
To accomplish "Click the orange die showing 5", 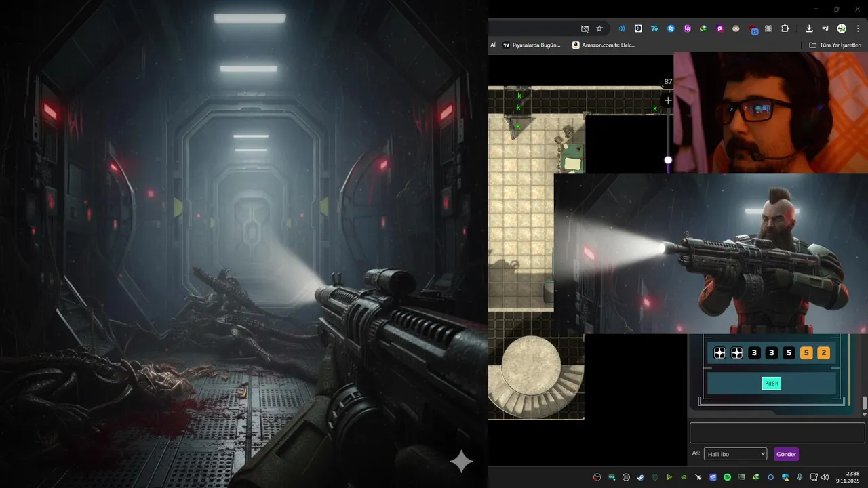I will tap(806, 352).
